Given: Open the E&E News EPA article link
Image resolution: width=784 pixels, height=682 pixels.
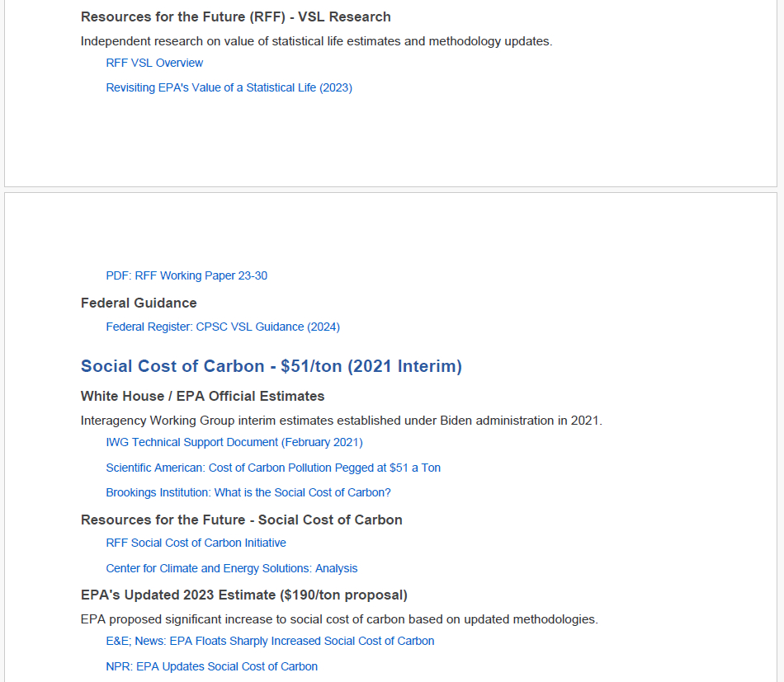Looking at the screenshot, I should tap(270, 641).
